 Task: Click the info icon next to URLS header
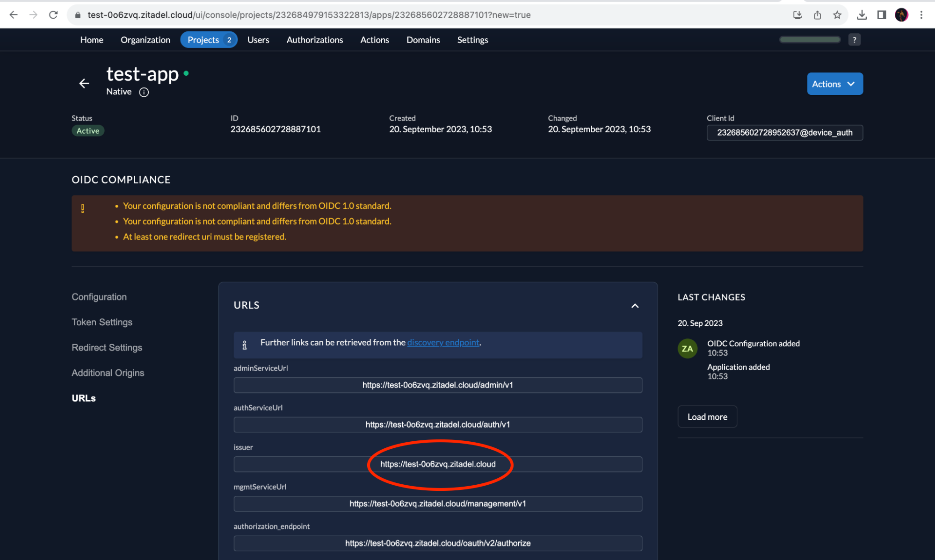(x=245, y=345)
